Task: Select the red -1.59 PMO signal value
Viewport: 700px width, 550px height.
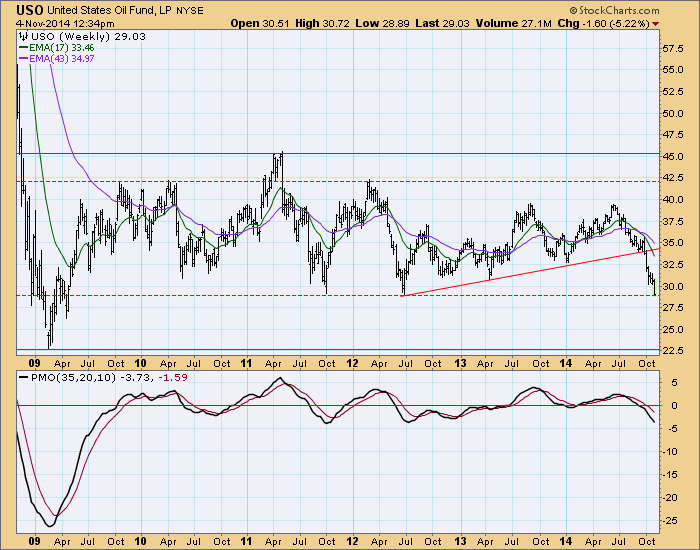Action: pos(172,378)
